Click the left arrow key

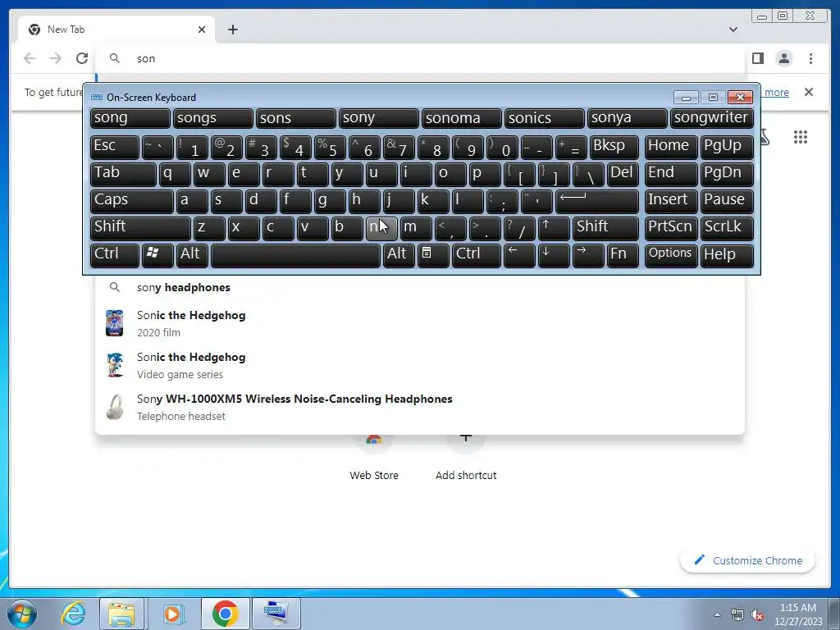click(x=519, y=256)
